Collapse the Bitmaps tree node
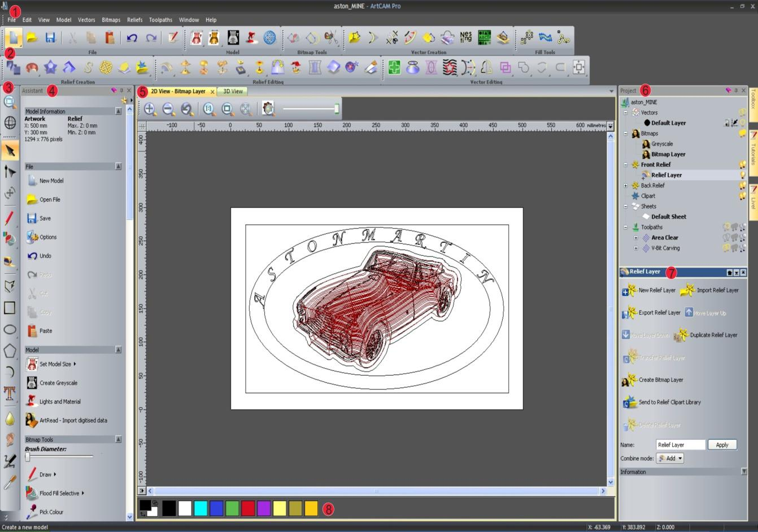 click(625, 133)
